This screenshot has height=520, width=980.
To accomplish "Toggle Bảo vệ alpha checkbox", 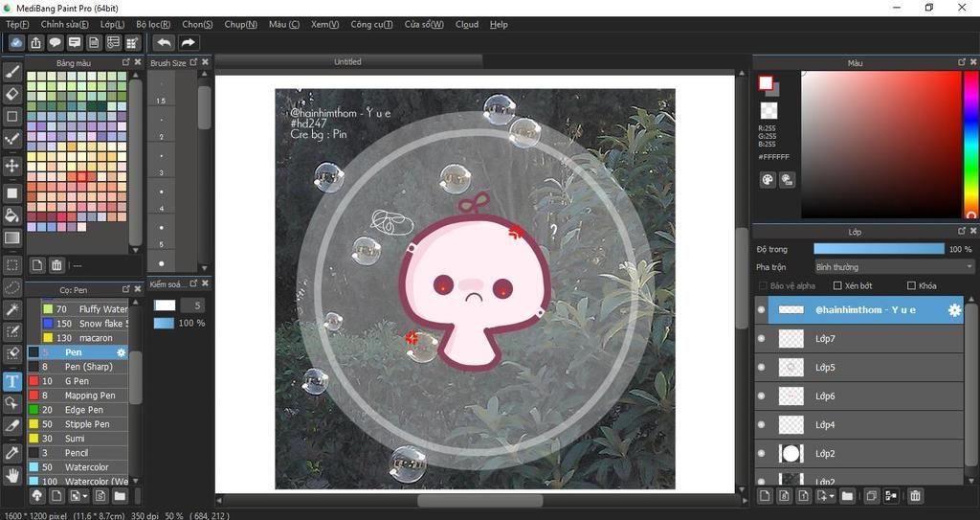I will click(x=763, y=285).
